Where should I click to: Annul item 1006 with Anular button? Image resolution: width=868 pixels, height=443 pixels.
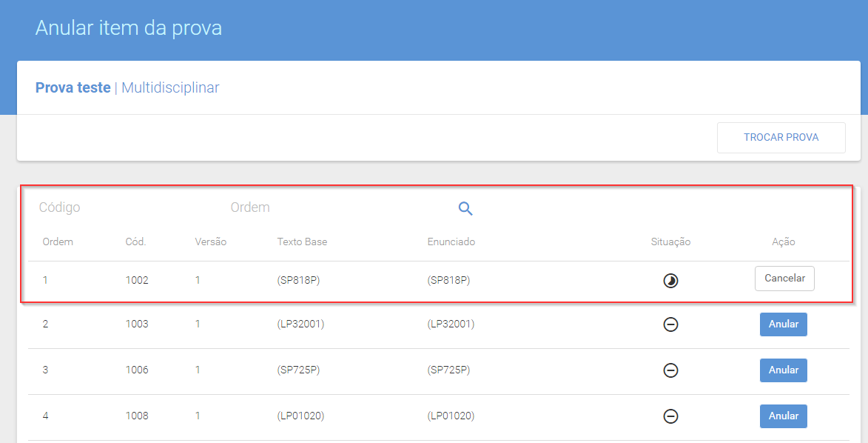784,370
